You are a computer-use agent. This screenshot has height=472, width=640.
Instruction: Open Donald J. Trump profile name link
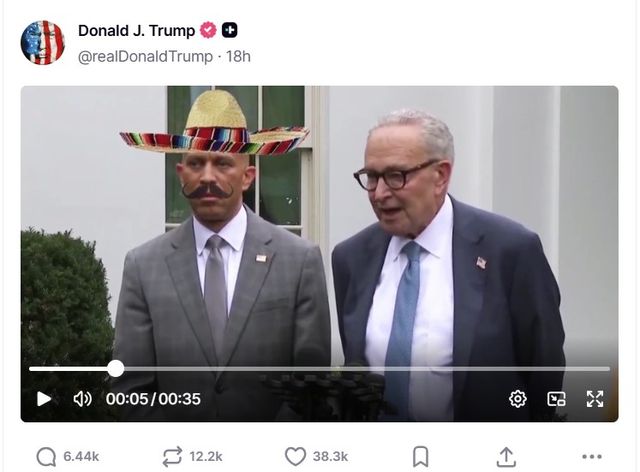(136, 30)
